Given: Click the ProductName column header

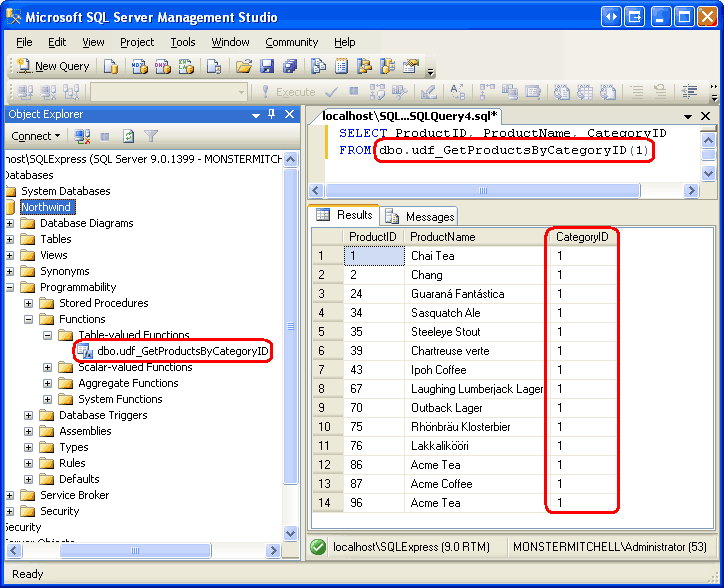Looking at the screenshot, I should tap(443, 237).
